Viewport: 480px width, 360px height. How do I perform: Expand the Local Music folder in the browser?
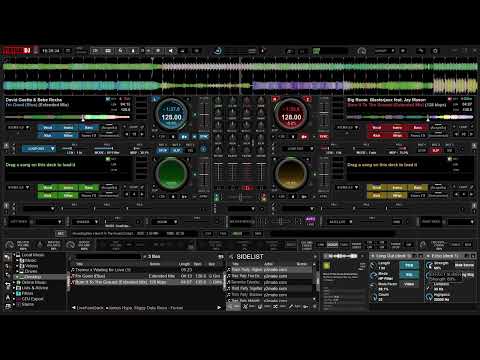coord(14,255)
